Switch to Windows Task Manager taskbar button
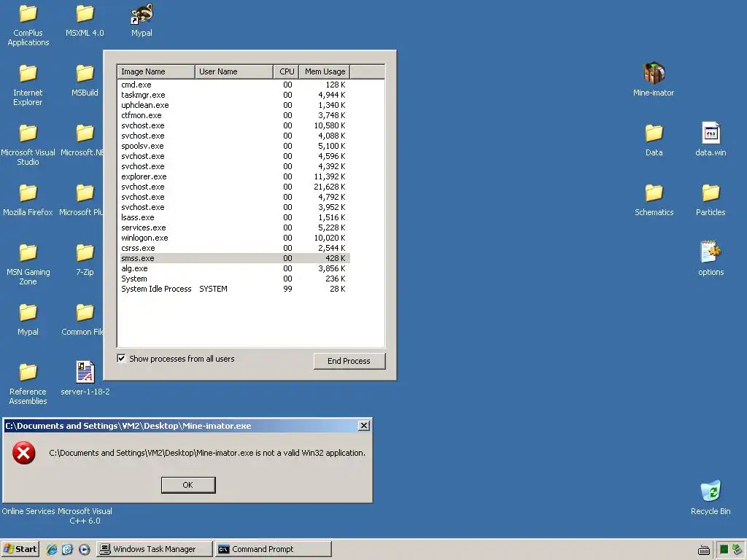Viewport: 747px width, 560px height. tap(155, 549)
